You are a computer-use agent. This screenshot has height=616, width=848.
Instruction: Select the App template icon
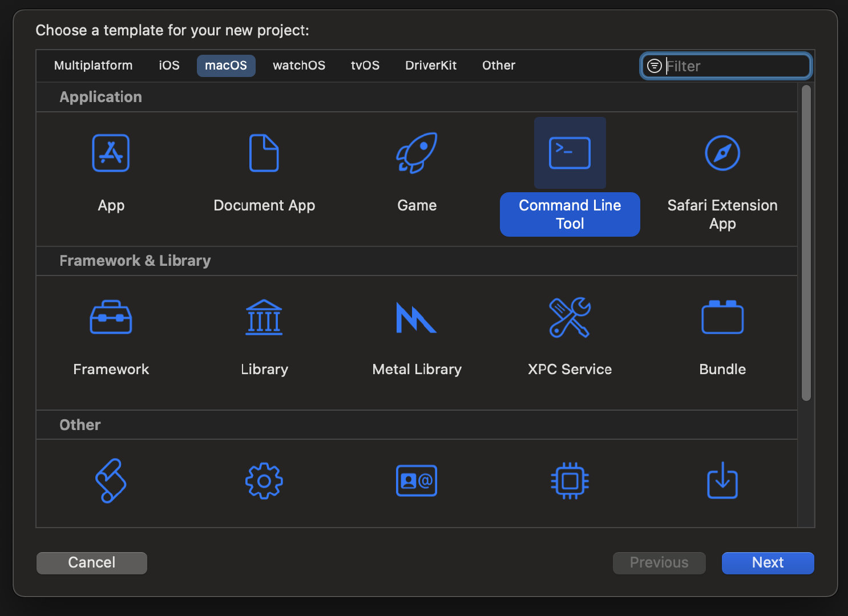coord(111,153)
